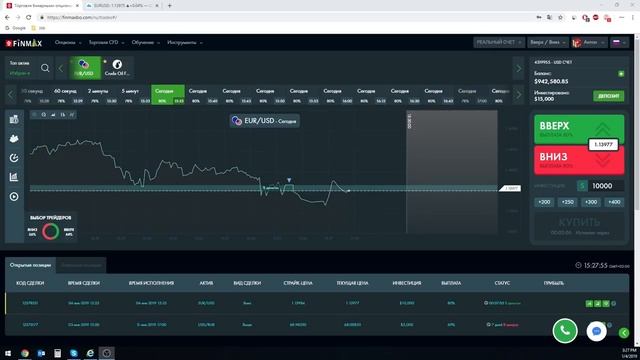The image size is (640, 360).
Task: Click the FINMAX logo
Action: pyautogui.click(x=24, y=43)
